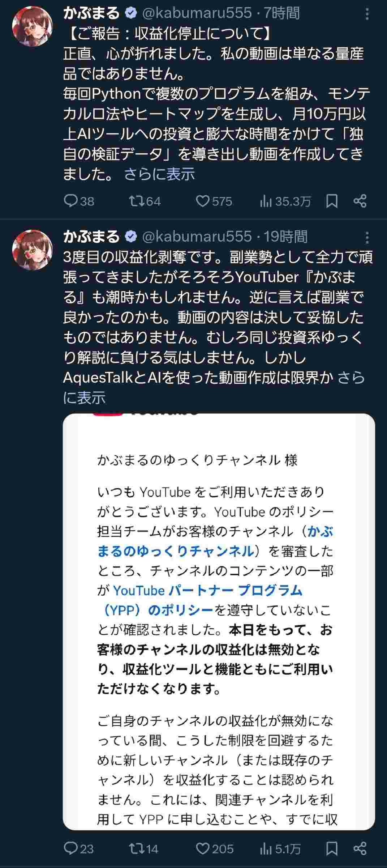Open かぶまる avatar on first tweet

coord(32,26)
